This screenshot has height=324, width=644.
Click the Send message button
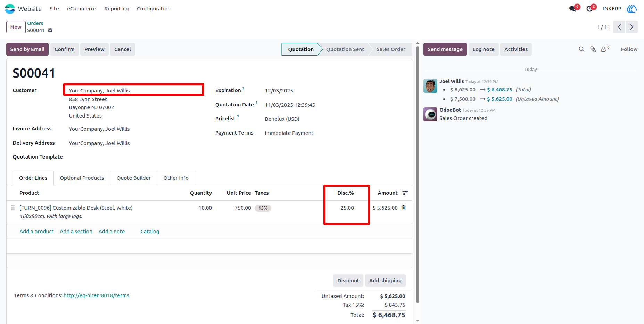coord(445,49)
